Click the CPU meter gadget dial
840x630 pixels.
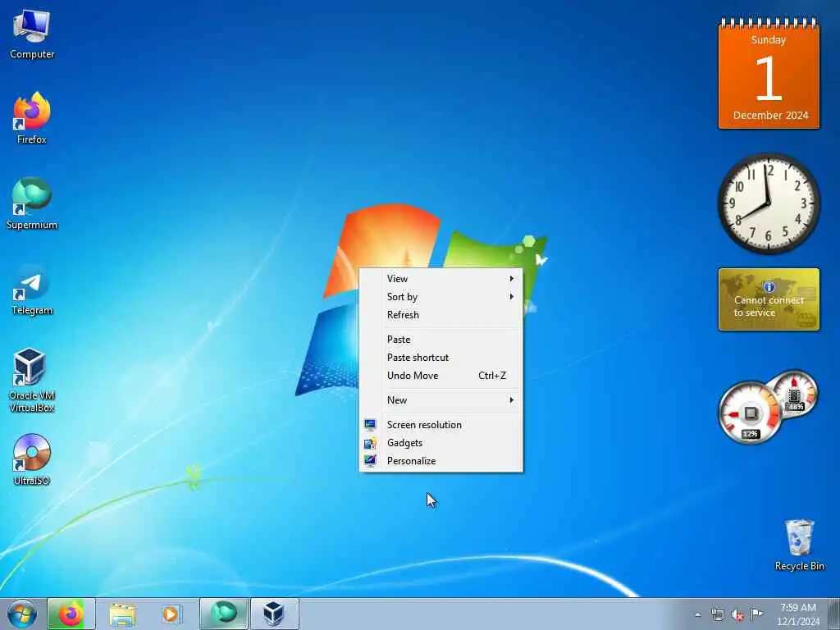tap(750, 413)
